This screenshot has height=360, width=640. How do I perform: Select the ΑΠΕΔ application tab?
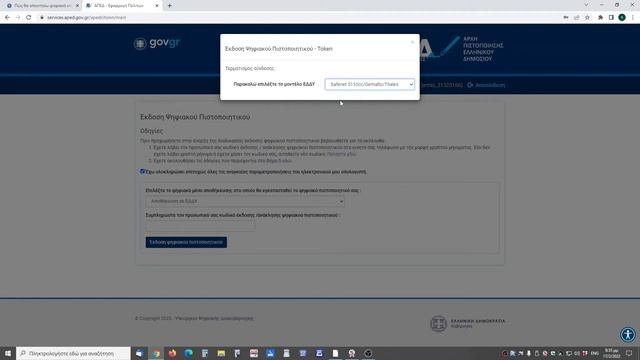(x=122, y=6)
